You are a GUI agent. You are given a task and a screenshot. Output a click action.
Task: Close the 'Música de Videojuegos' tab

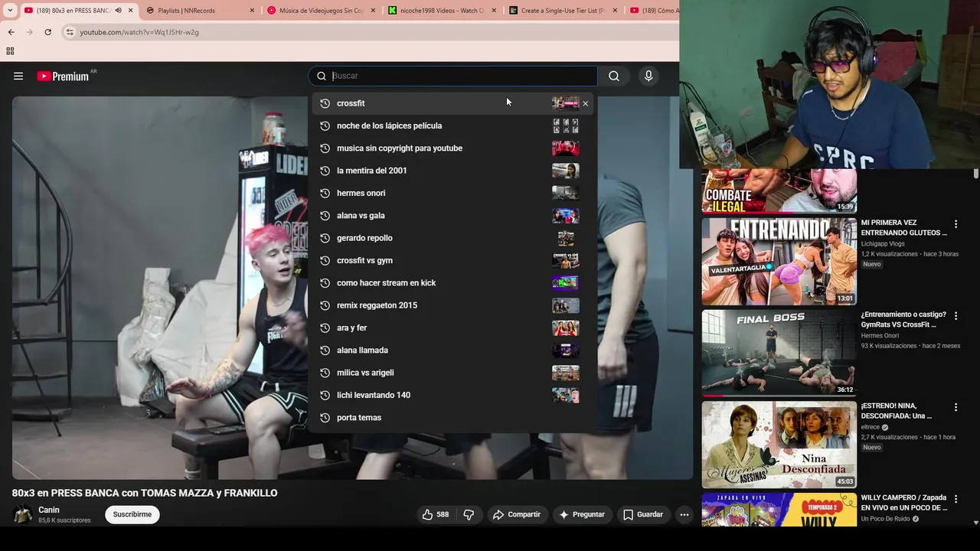pyautogui.click(x=373, y=11)
